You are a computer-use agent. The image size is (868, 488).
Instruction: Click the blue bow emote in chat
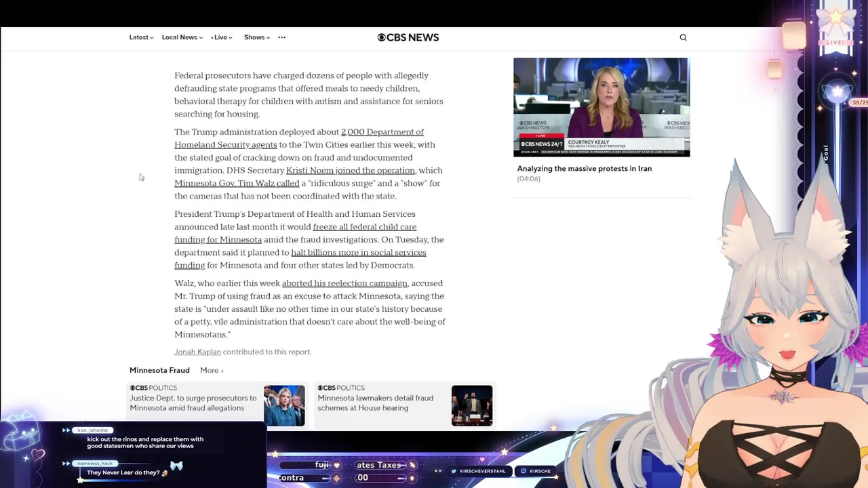tap(177, 466)
